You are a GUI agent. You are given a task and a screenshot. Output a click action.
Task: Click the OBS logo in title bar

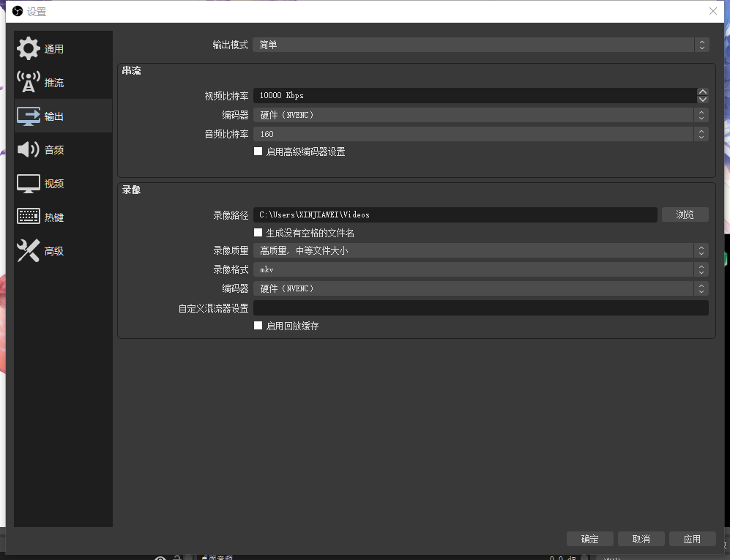[x=18, y=11]
